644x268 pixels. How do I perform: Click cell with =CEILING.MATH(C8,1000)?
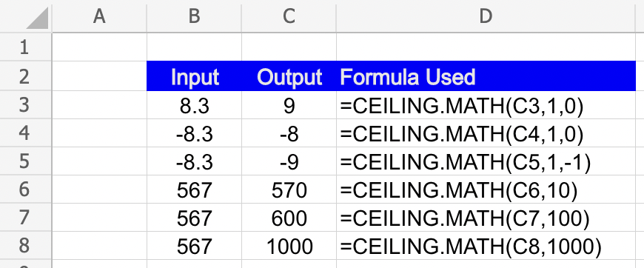486,245
